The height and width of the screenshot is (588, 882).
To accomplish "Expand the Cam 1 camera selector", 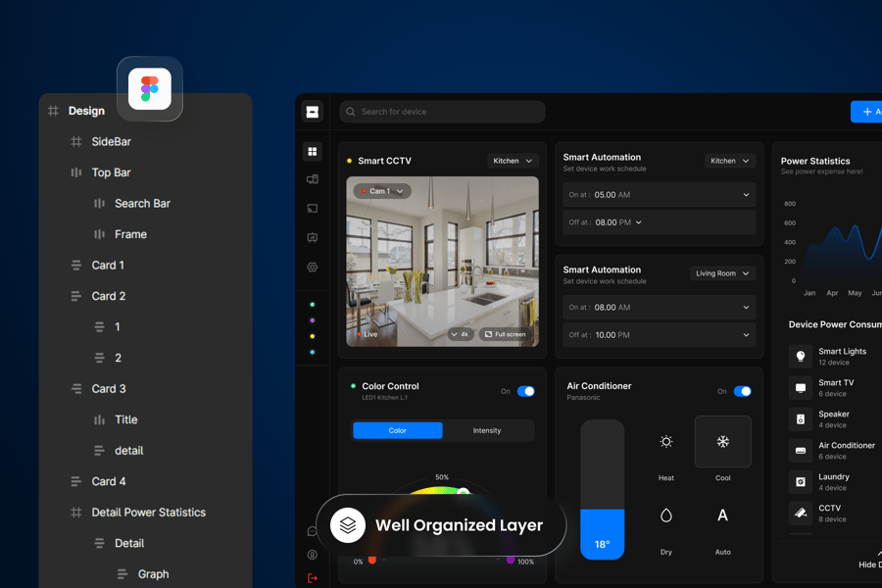I will pyautogui.click(x=382, y=191).
